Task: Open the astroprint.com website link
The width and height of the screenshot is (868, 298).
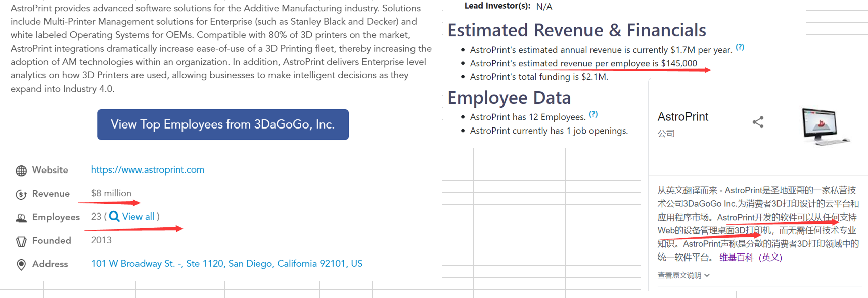Action: (148, 169)
